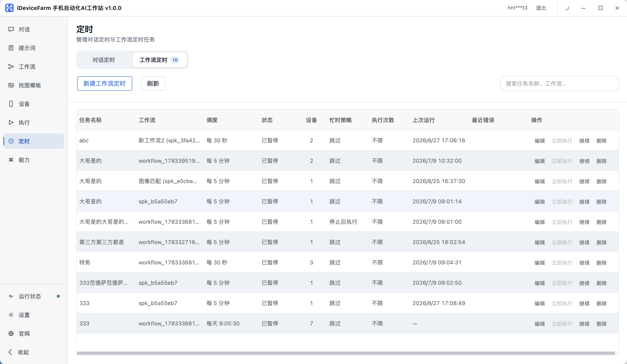Click username hm***t3
This screenshot has height=364, width=627.
tap(518, 8)
